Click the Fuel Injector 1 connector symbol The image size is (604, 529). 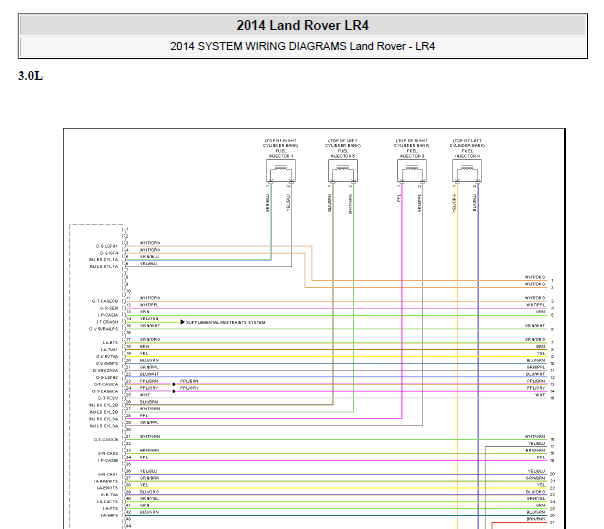(x=281, y=171)
